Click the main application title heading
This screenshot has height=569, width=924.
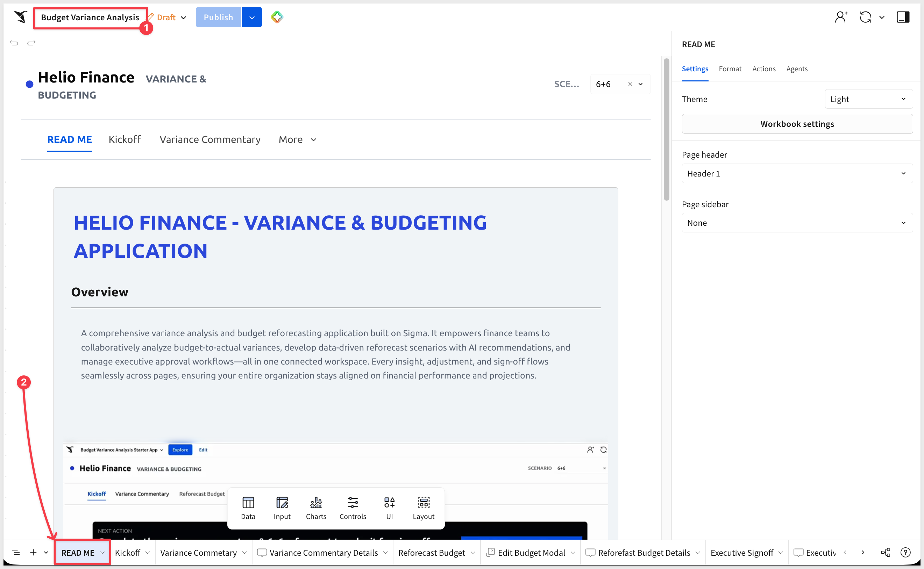click(x=280, y=237)
